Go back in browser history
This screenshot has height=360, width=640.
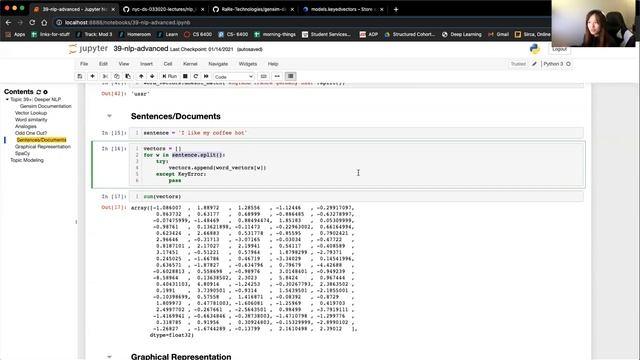pos(8,22)
